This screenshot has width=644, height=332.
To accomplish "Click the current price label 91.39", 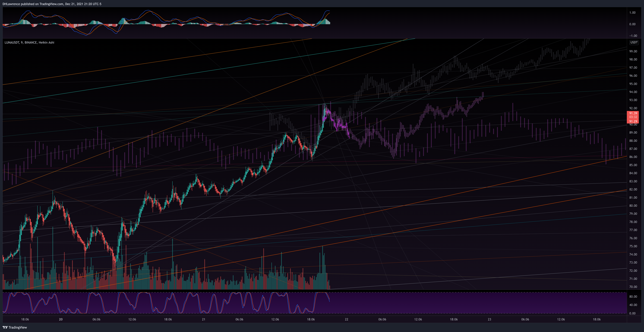I will point(633,113).
